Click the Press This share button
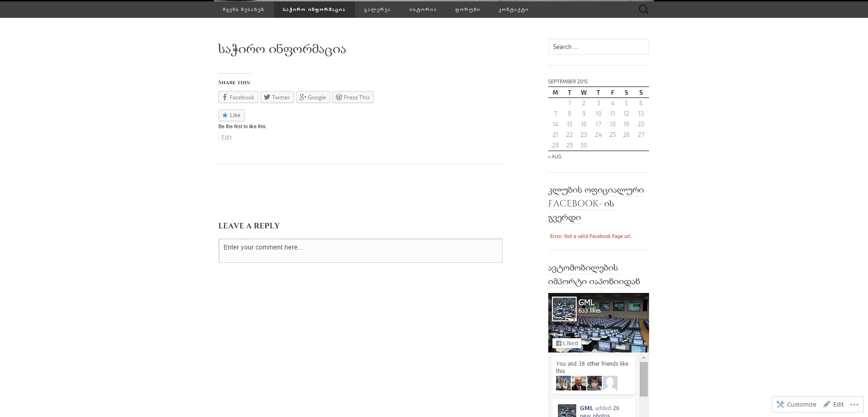868x417 pixels. coord(353,97)
